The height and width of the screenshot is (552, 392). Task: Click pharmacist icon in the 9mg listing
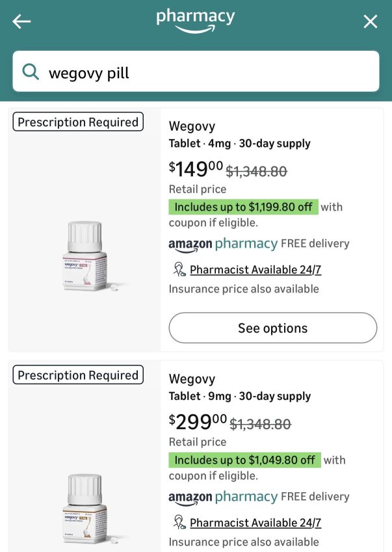coord(179,523)
